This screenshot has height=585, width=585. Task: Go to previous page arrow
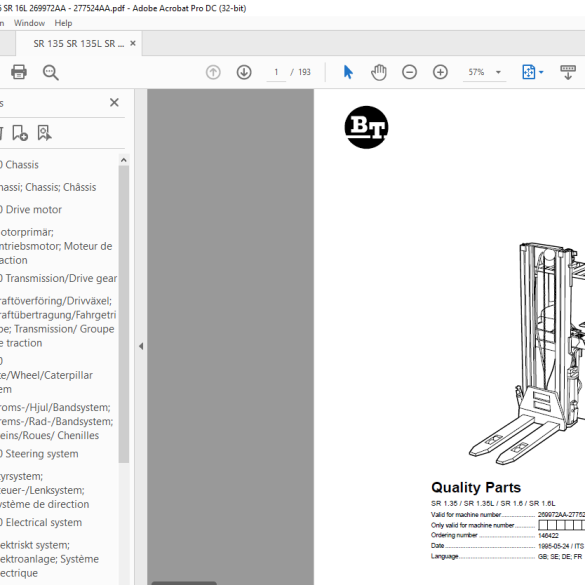pos(213,72)
